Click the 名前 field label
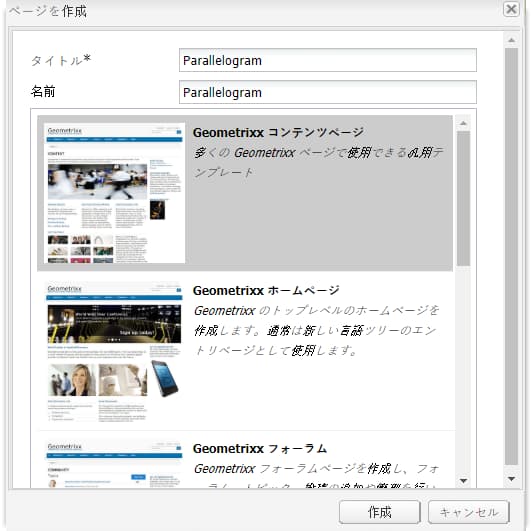 (43, 92)
